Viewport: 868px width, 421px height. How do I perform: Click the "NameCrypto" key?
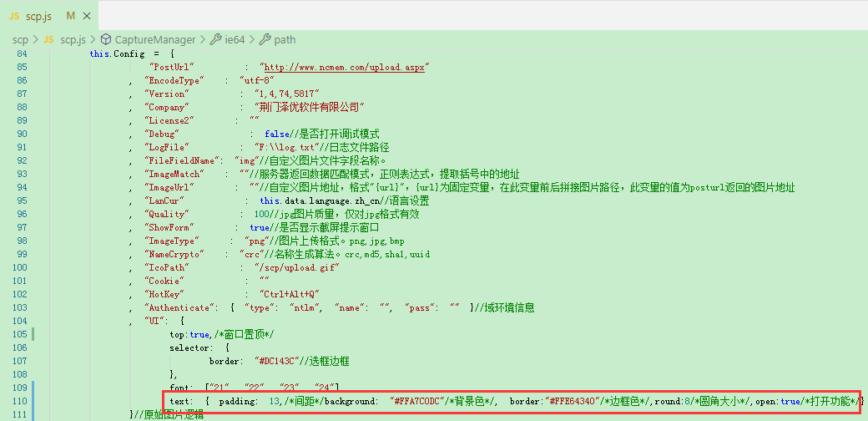(x=174, y=253)
